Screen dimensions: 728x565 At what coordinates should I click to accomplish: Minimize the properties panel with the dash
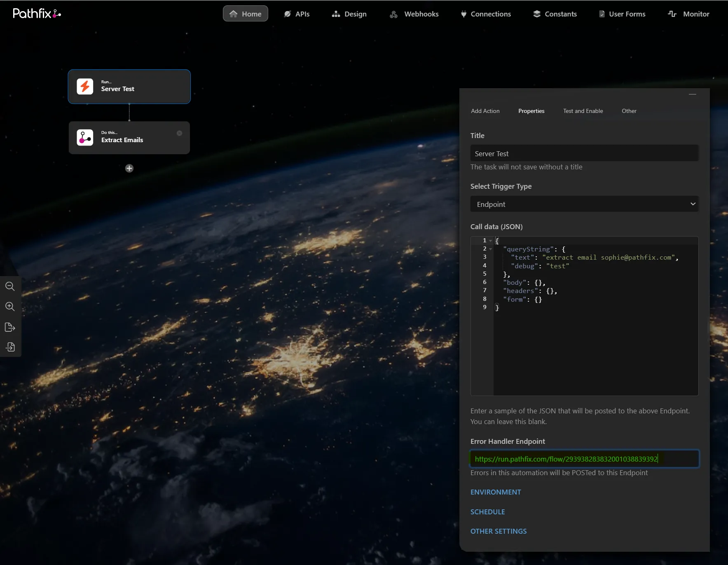[x=693, y=94]
